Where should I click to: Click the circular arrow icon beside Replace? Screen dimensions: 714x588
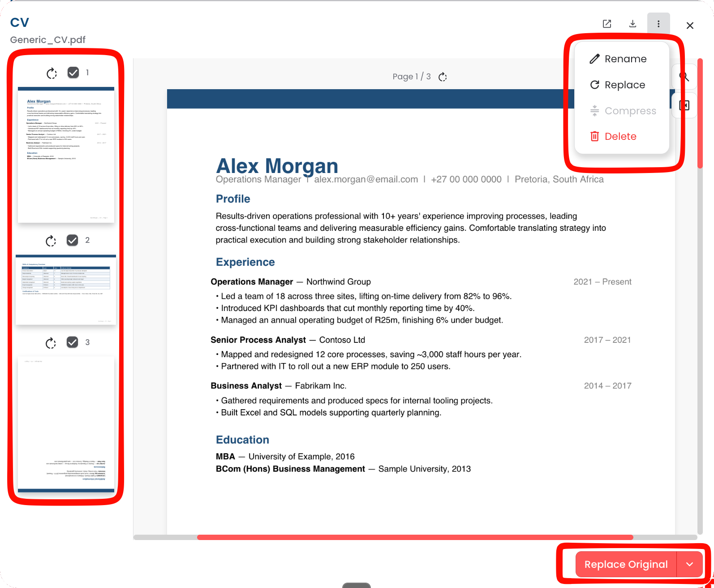coord(594,85)
